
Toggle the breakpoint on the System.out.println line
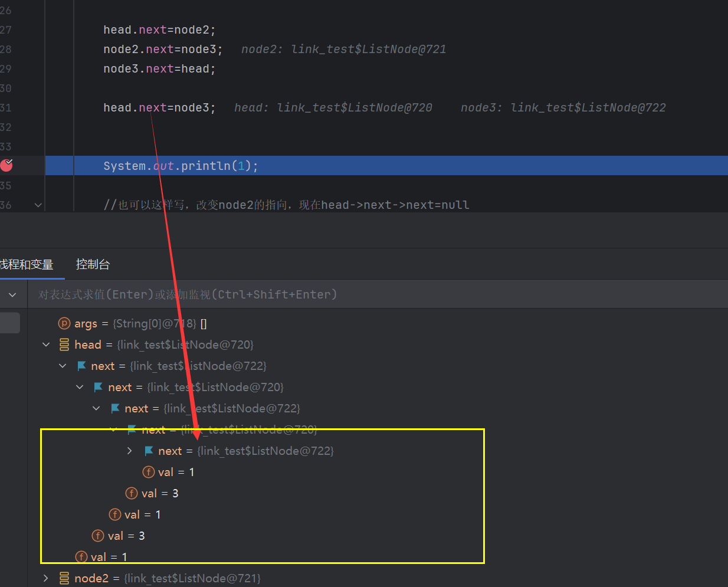coord(6,165)
